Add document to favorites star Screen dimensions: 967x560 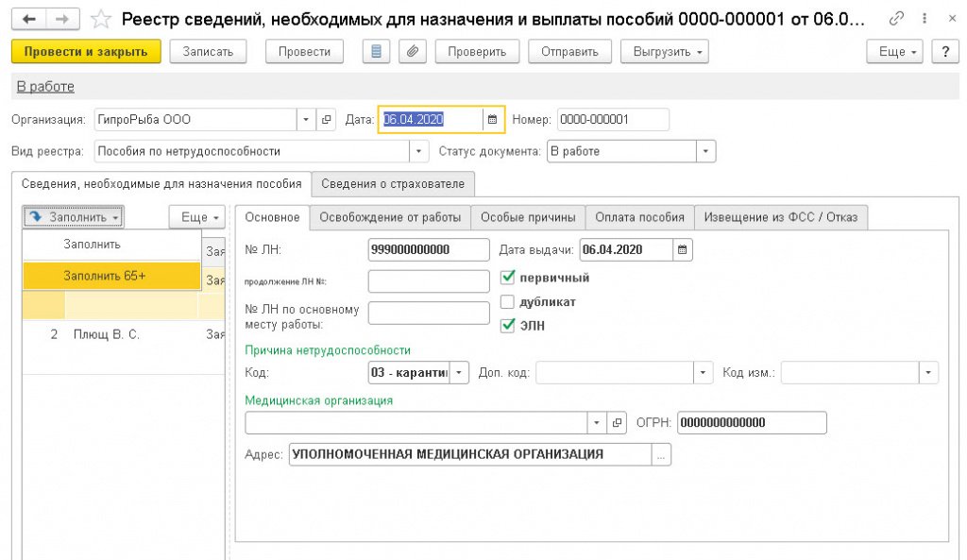coord(101,19)
